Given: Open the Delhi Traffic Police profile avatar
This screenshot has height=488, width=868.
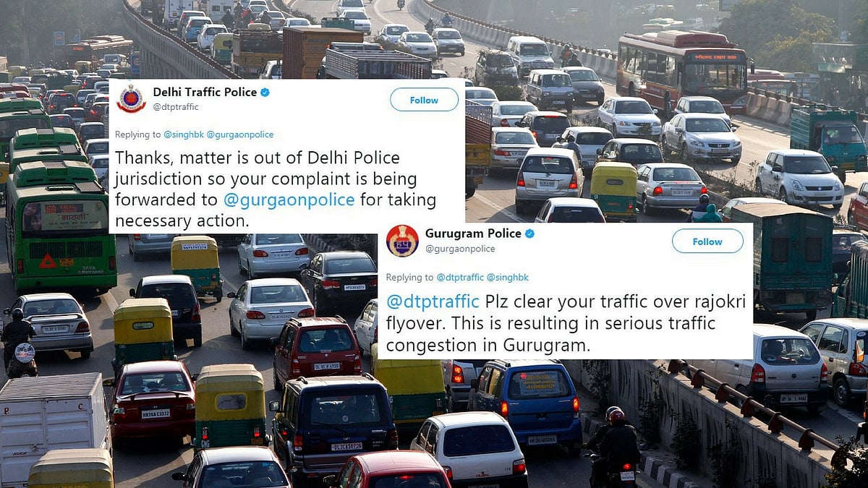Looking at the screenshot, I should 131,99.
